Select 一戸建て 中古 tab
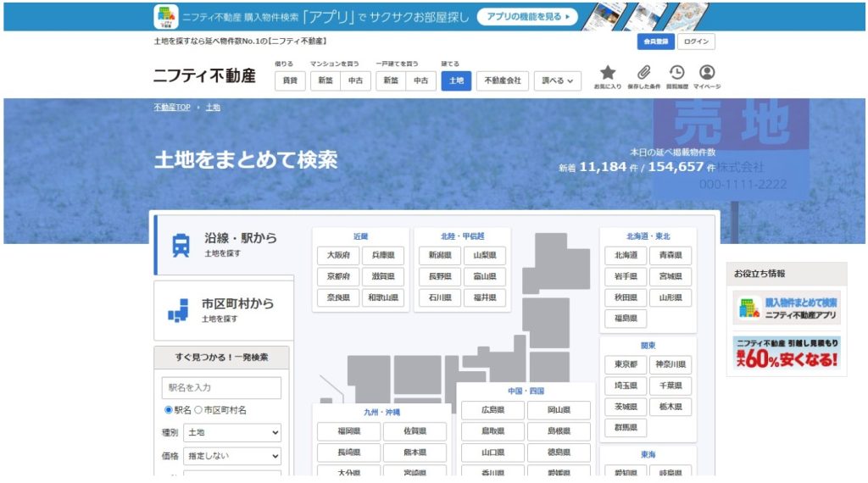Image resolution: width=868 pixels, height=483 pixels. [x=420, y=80]
